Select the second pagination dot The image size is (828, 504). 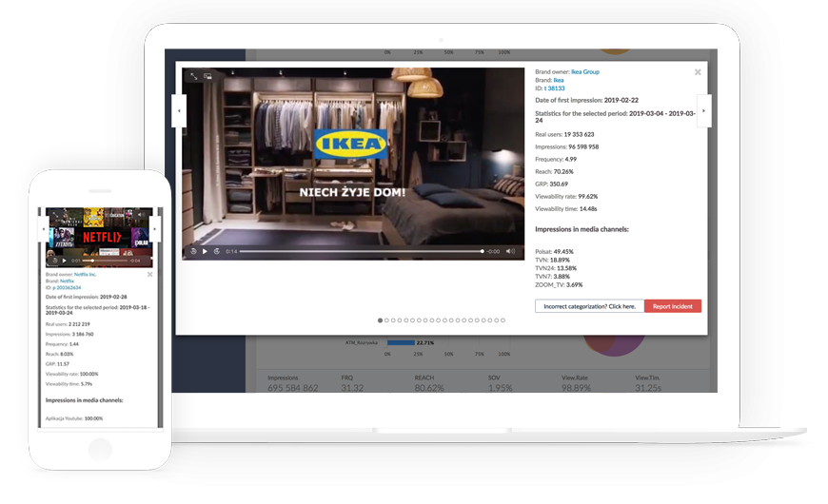(386, 320)
